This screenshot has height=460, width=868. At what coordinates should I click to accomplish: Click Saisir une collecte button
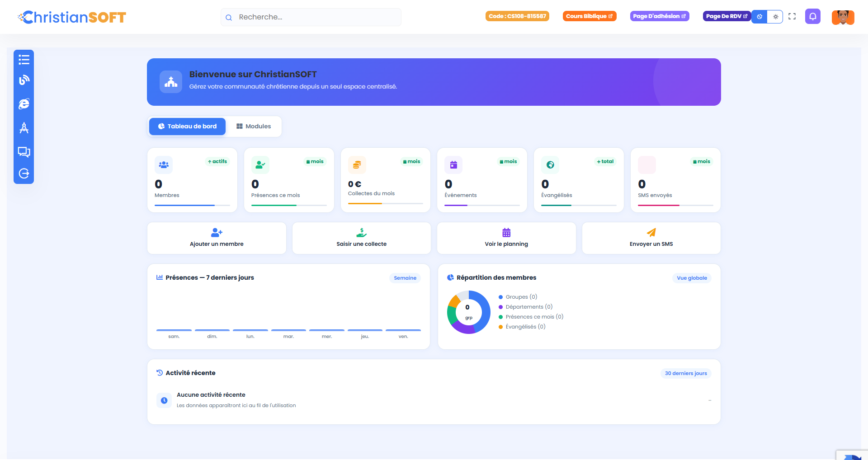[362, 238]
